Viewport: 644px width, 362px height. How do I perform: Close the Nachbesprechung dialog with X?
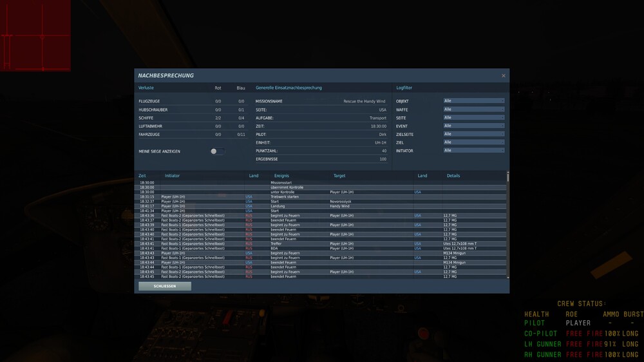click(503, 75)
